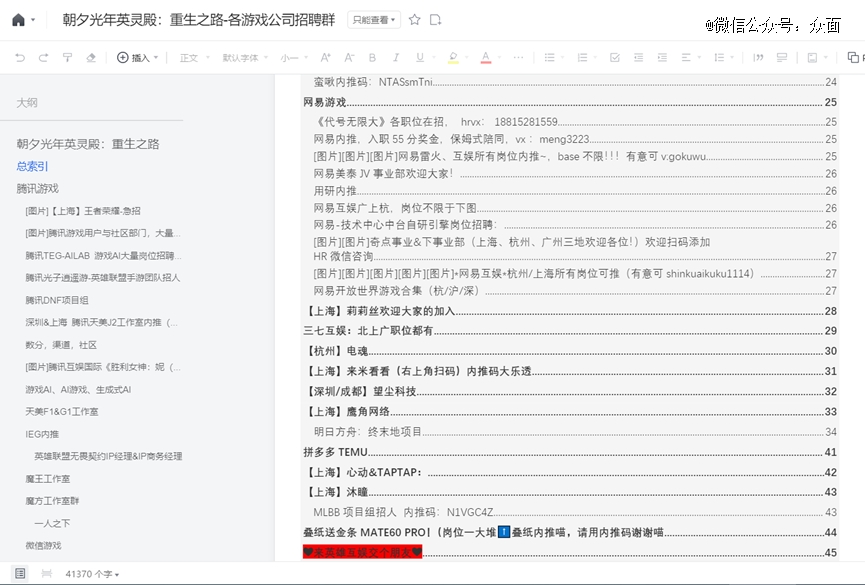Viewport: 865px width, 585px height.
Task: Go to 【上海】王者荣耀-急招 outline entry
Action: (83, 211)
